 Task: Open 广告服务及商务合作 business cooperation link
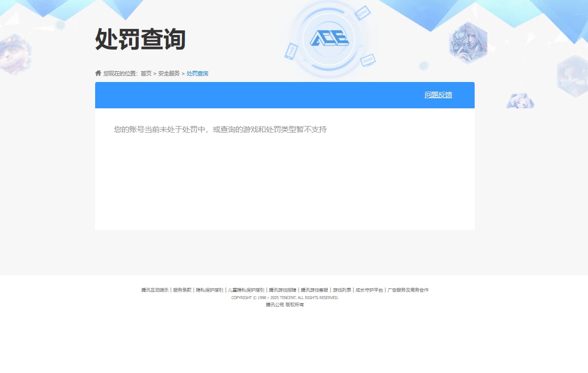tap(408, 289)
